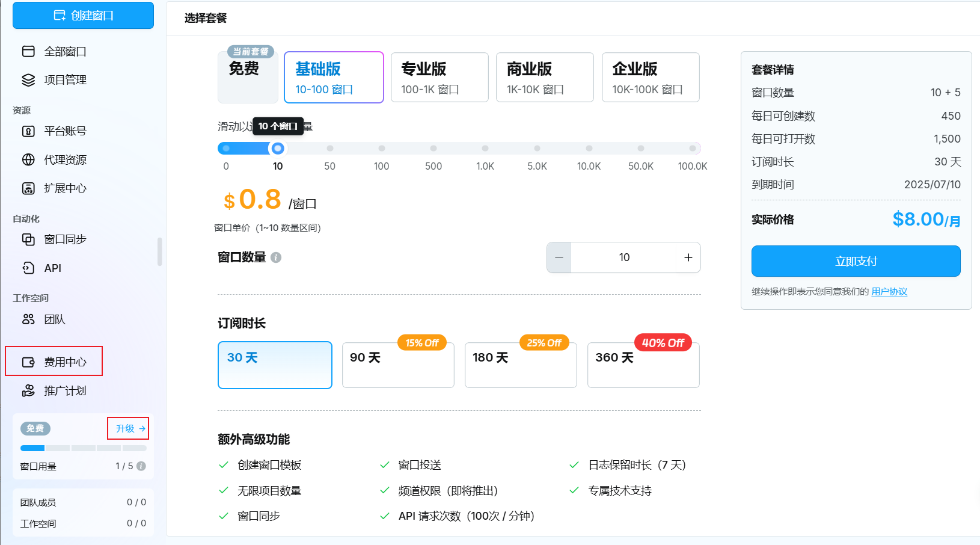
Task: Click the All Windows (全部窗口) sidebar icon
Action: 28,52
